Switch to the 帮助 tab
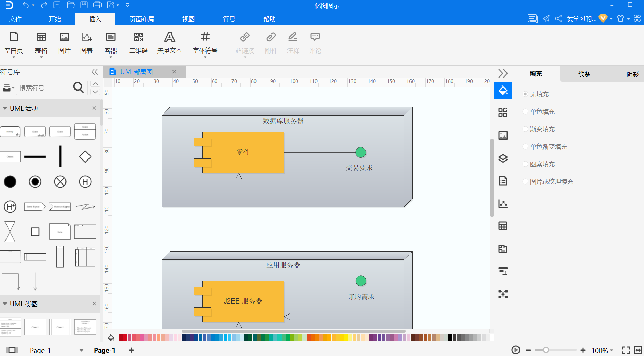Image resolution: width=644 pixels, height=356 pixels. (x=270, y=19)
